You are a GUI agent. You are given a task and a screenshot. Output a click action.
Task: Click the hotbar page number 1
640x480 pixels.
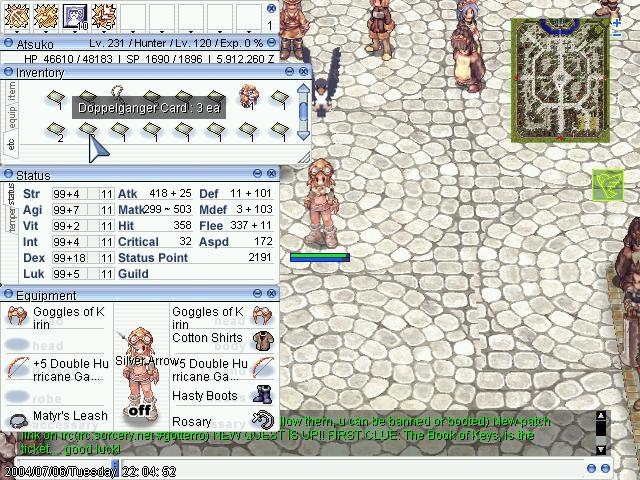270,26
